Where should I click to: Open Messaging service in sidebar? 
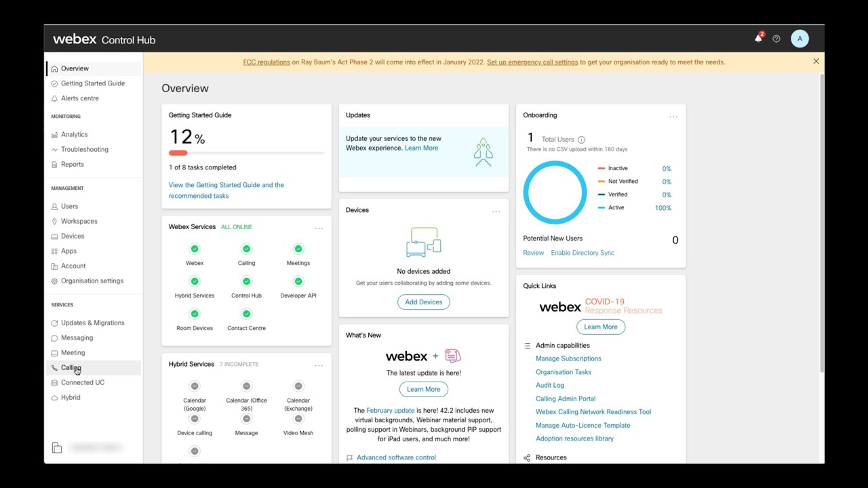(94, 338)
